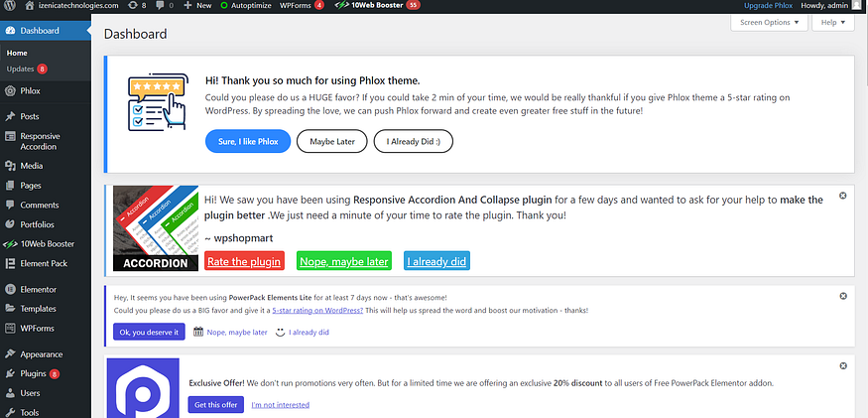
Task: Click the updates refresh icon showing 8
Action: [131, 5]
